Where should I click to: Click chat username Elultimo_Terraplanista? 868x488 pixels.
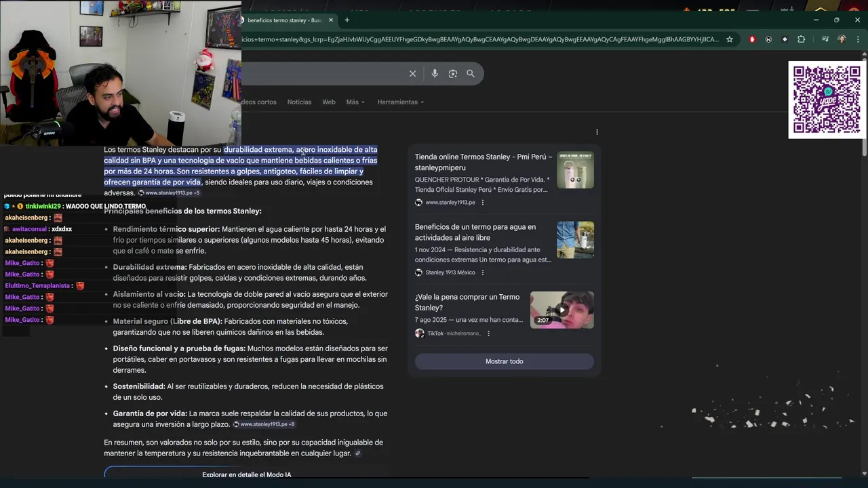click(x=37, y=286)
